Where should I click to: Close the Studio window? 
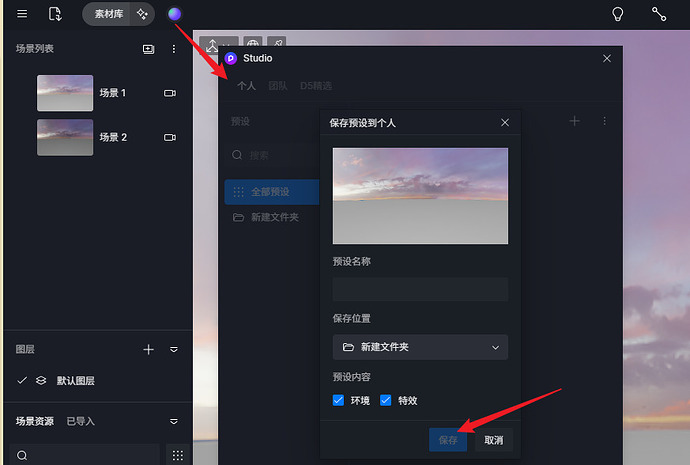607,59
